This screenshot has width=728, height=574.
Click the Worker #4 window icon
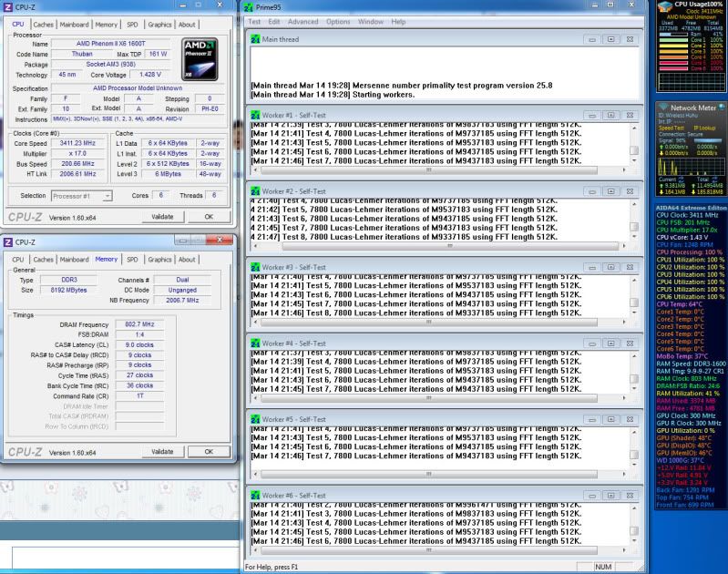pos(254,343)
